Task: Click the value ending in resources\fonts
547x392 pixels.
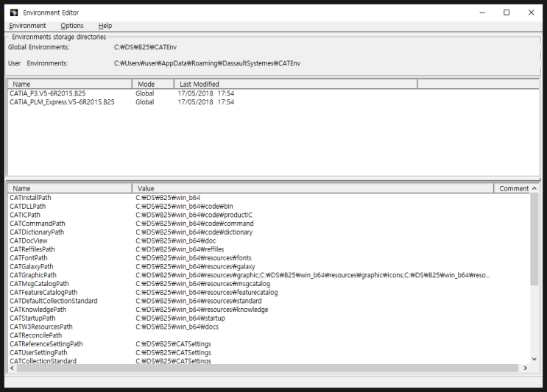Action: coord(194,258)
